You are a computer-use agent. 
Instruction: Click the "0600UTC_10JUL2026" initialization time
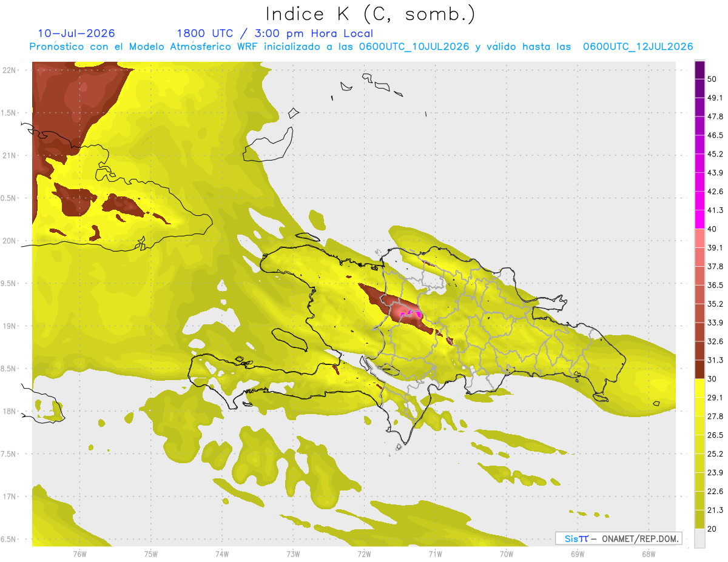click(414, 47)
